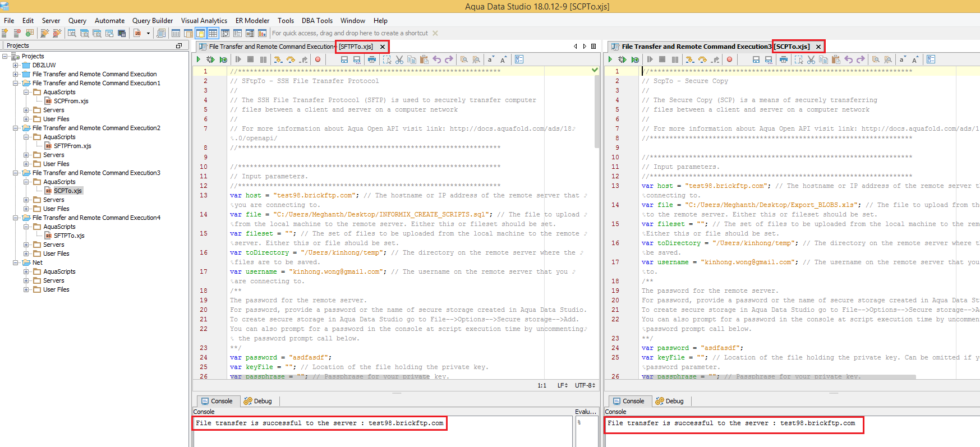Collapse the File Transfer and Remote Command Execution3 project
This screenshot has height=447, width=980.
[x=16, y=173]
